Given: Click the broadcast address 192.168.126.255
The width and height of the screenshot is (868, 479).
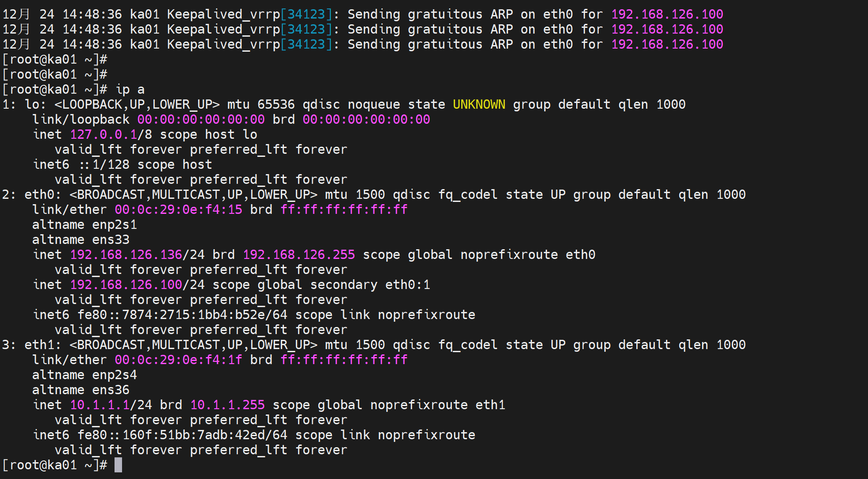Looking at the screenshot, I should 298,255.
